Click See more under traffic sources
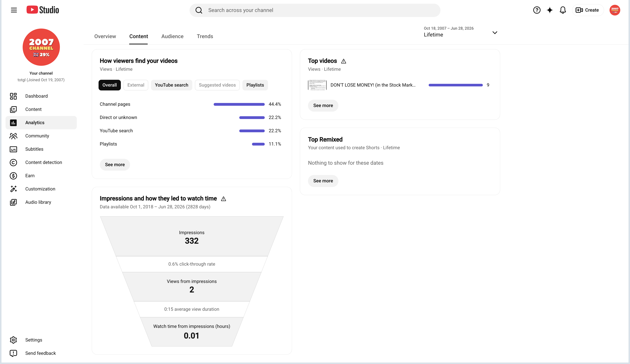The width and height of the screenshot is (630, 364). (x=115, y=164)
